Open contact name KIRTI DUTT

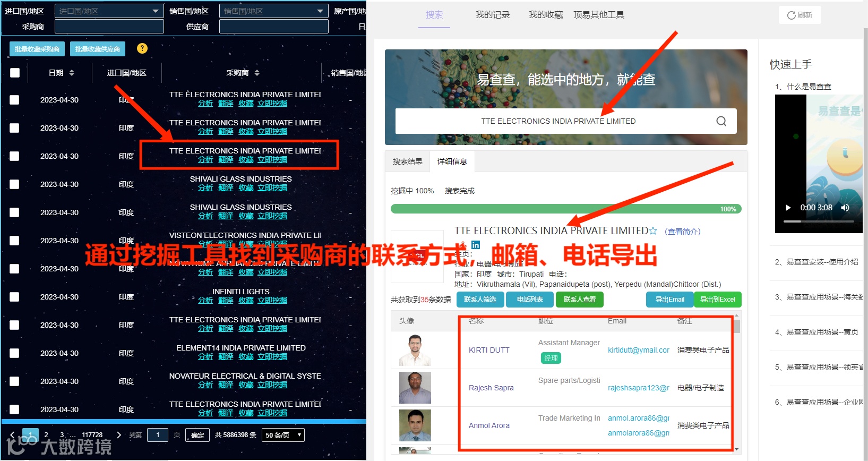click(489, 350)
